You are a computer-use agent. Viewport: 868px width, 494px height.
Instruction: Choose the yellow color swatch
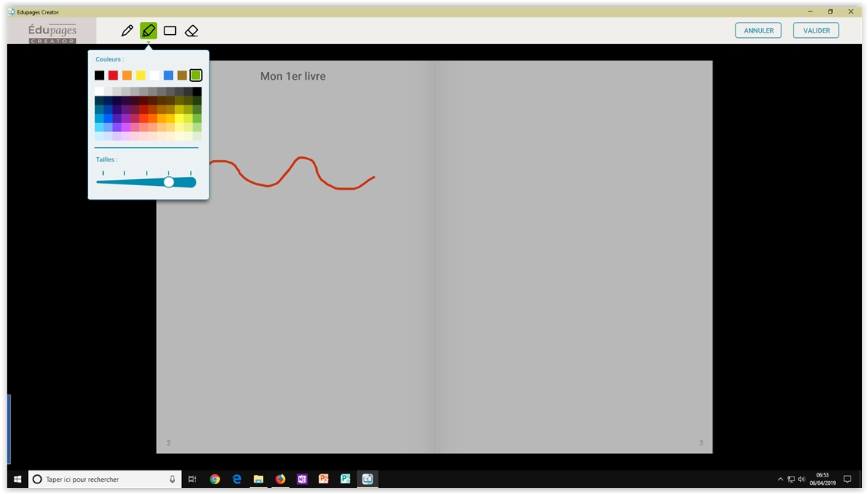pyautogui.click(x=140, y=75)
